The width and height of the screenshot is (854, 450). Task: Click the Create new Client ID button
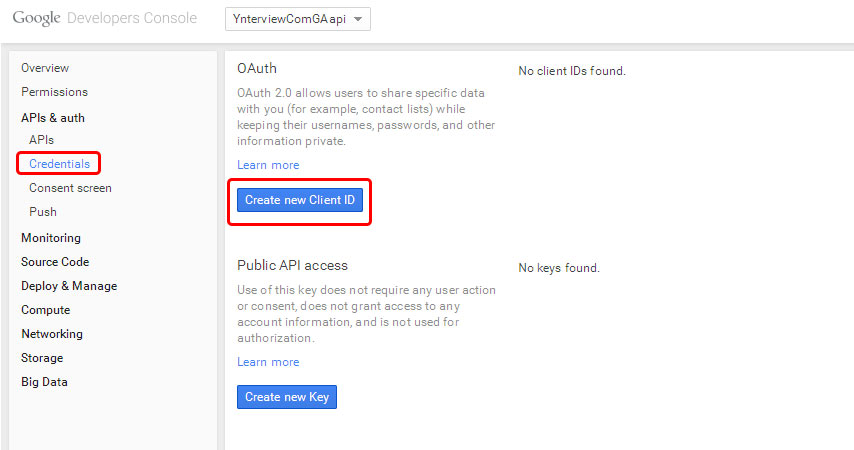click(300, 200)
